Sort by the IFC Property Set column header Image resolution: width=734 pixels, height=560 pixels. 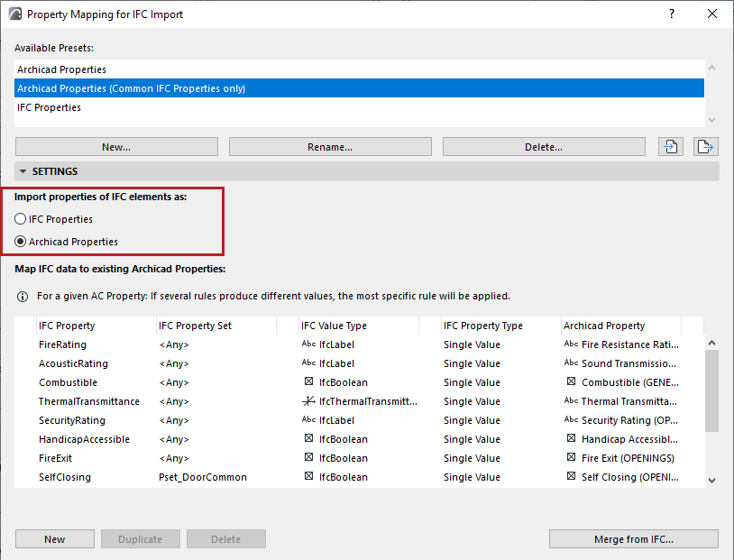(x=194, y=326)
